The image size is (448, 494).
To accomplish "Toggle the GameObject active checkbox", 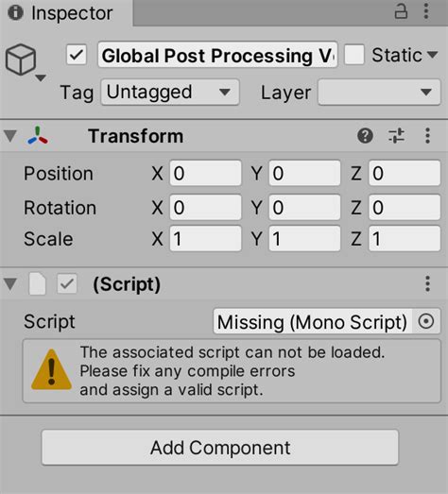I will 77,55.
